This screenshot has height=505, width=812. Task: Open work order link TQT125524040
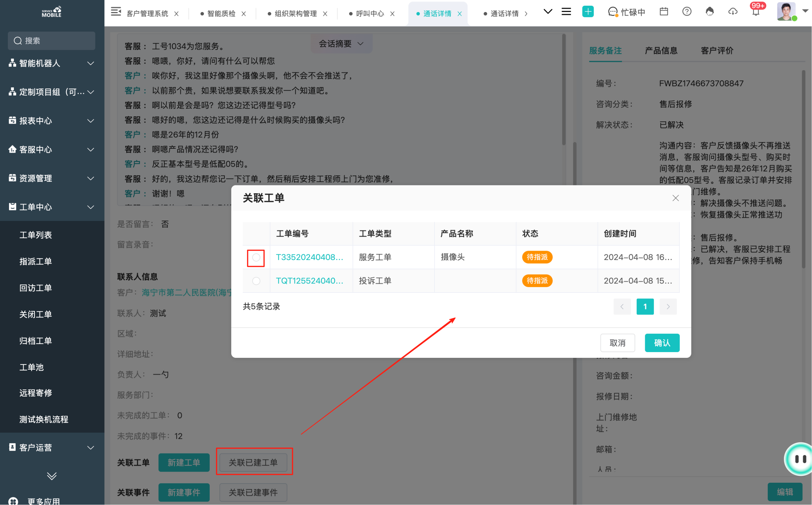click(309, 281)
